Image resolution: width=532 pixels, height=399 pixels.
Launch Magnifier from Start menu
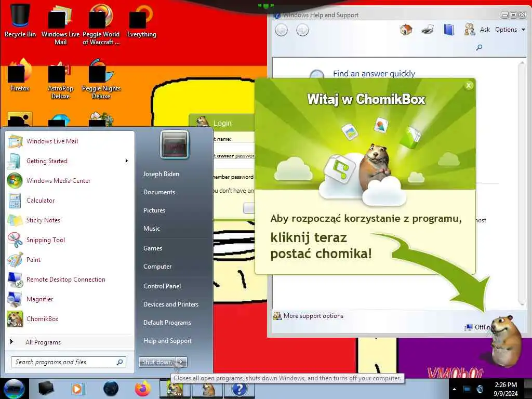70,299
